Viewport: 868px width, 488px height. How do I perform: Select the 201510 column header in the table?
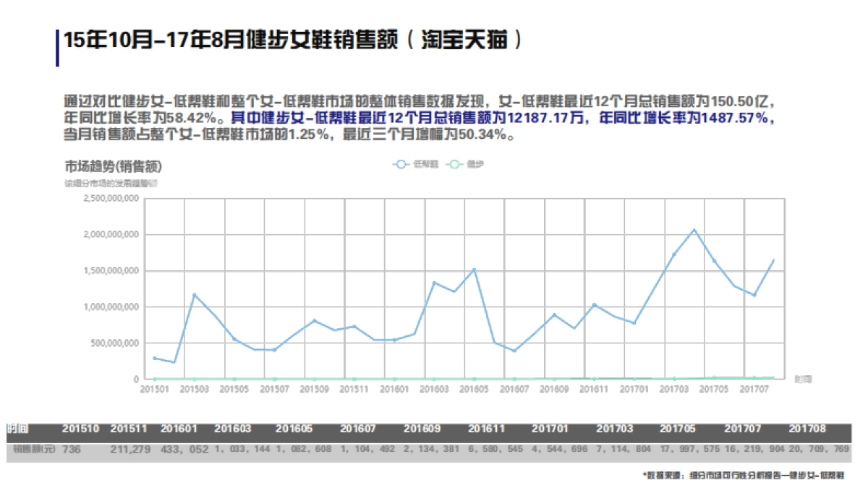coord(80,428)
